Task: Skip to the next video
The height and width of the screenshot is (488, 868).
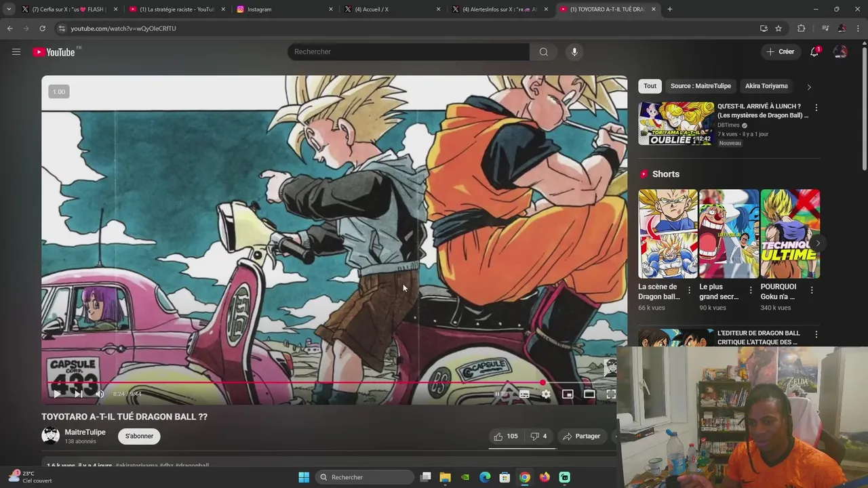Action: coord(79,394)
